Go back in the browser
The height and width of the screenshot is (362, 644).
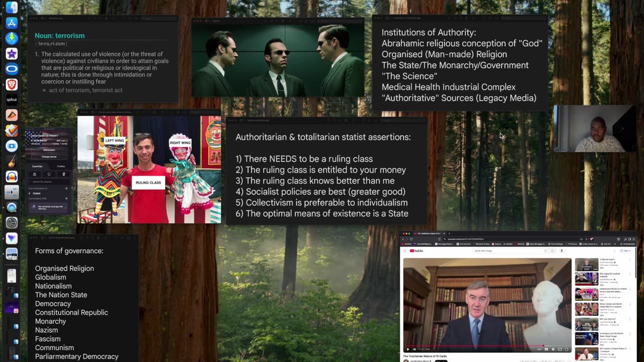coord(403,239)
